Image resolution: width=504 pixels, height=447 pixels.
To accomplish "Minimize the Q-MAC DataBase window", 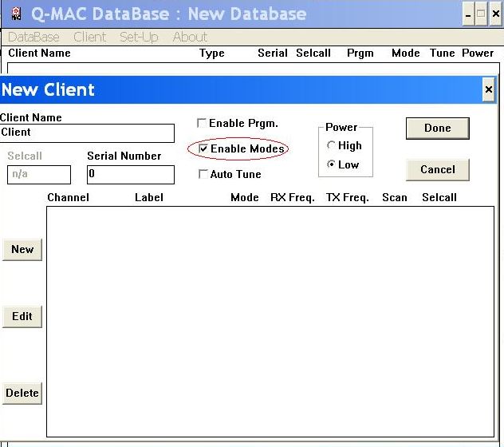I will (468, 14).
